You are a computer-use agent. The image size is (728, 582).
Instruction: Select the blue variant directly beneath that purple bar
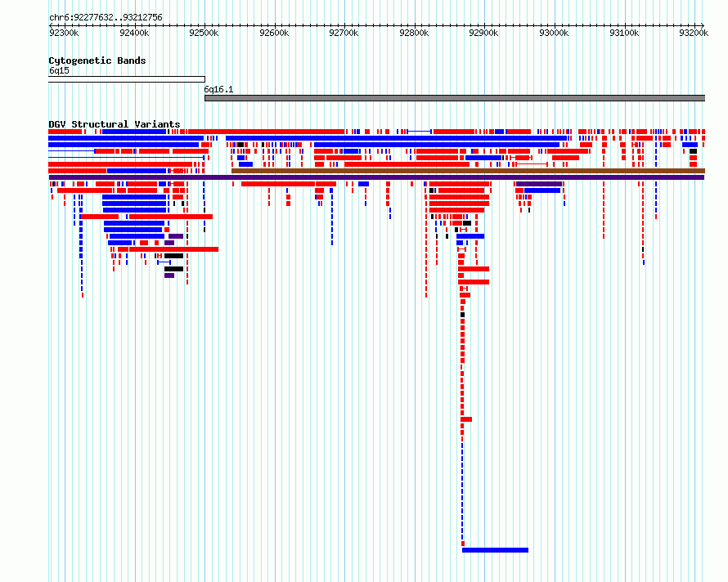pyautogui.click(x=542, y=190)
